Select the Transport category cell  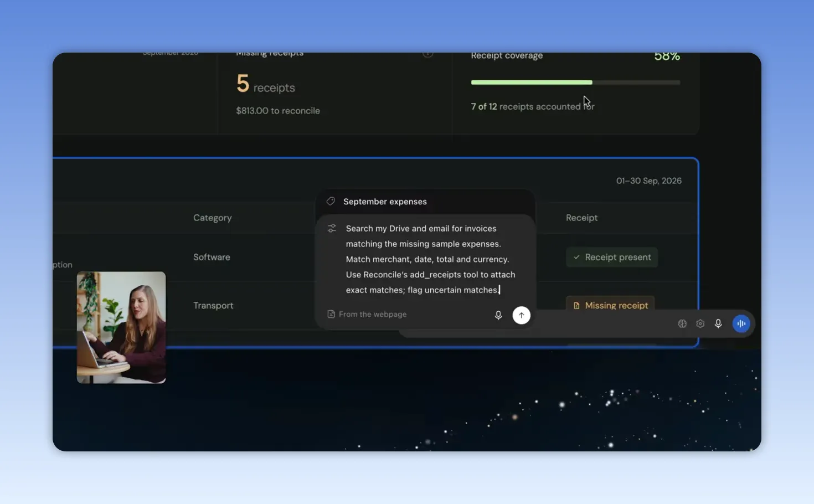(x=213, y=305)
